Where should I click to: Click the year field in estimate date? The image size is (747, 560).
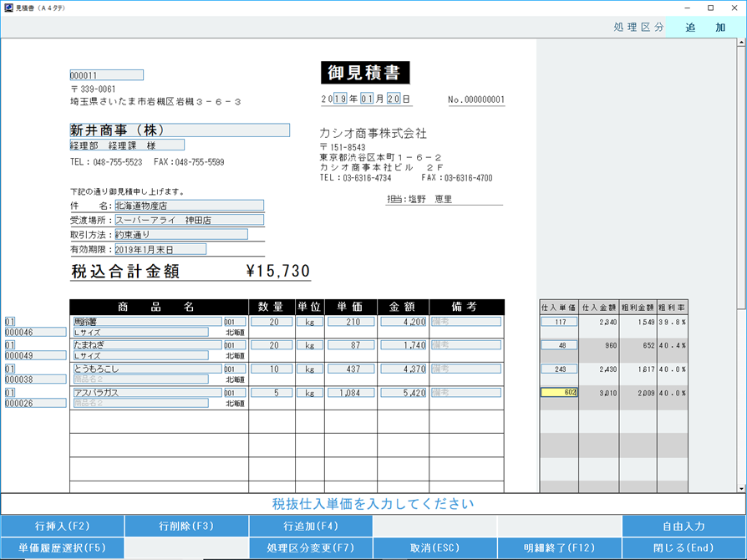(340, 99)
